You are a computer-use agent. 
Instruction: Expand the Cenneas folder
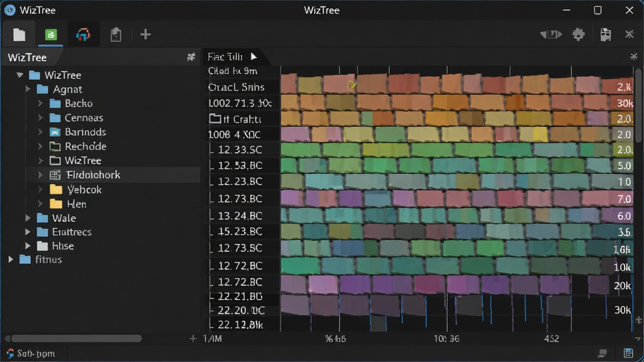40,118
